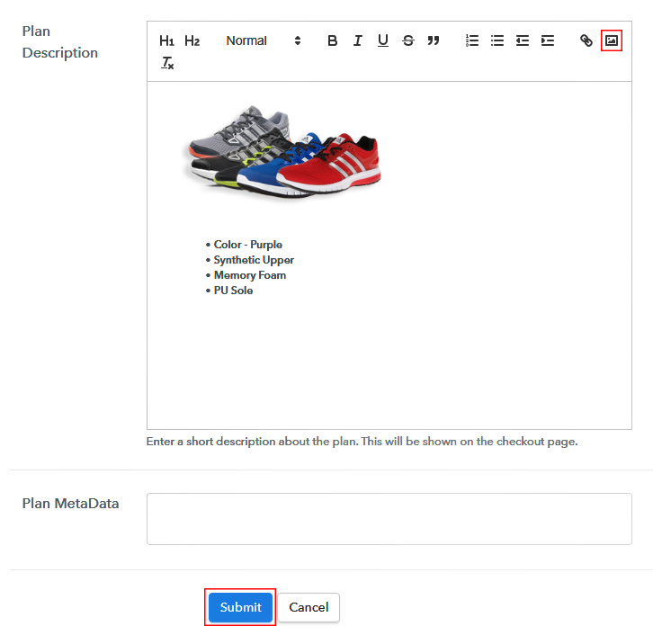
Task: Submit the plan form
Action: (240, 607)
